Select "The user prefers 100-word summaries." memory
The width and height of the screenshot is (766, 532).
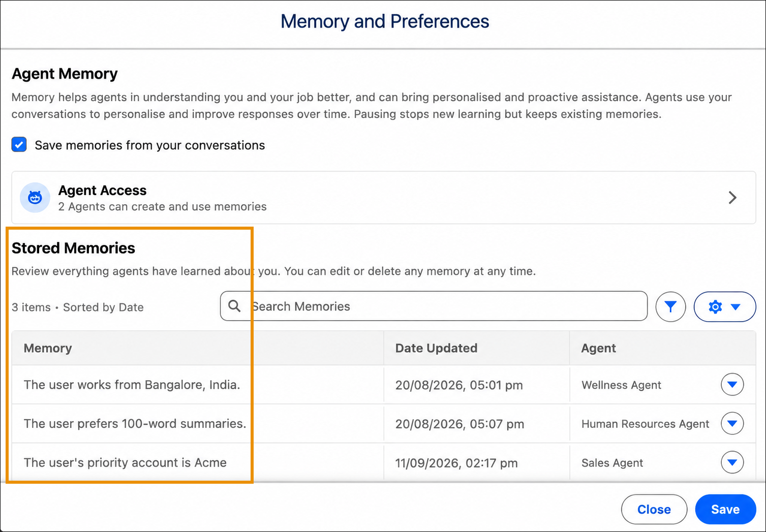[x=135, y=423]
